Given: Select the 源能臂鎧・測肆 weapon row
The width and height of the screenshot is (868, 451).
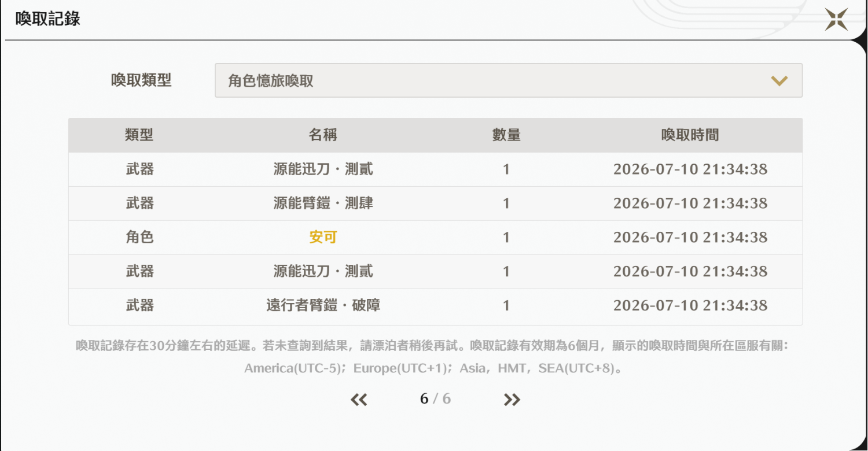Looking at the screenshot, I should pos(435,204).
